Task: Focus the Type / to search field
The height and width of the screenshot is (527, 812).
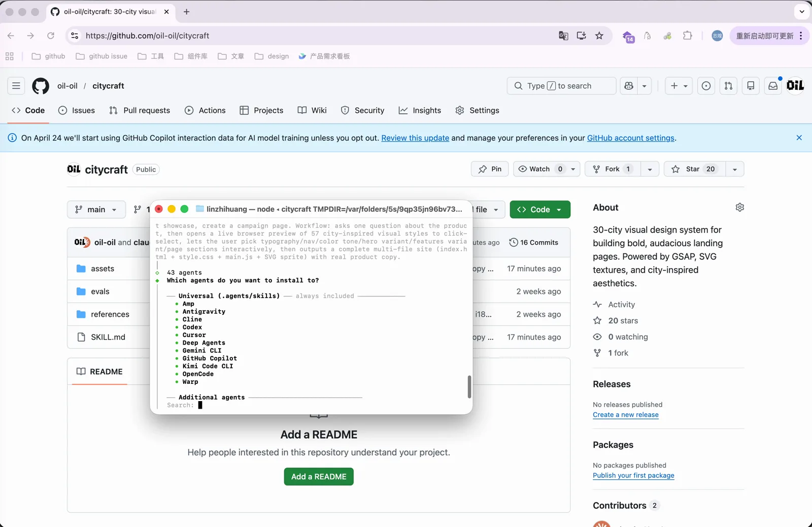Action: [x=561, y=86]
